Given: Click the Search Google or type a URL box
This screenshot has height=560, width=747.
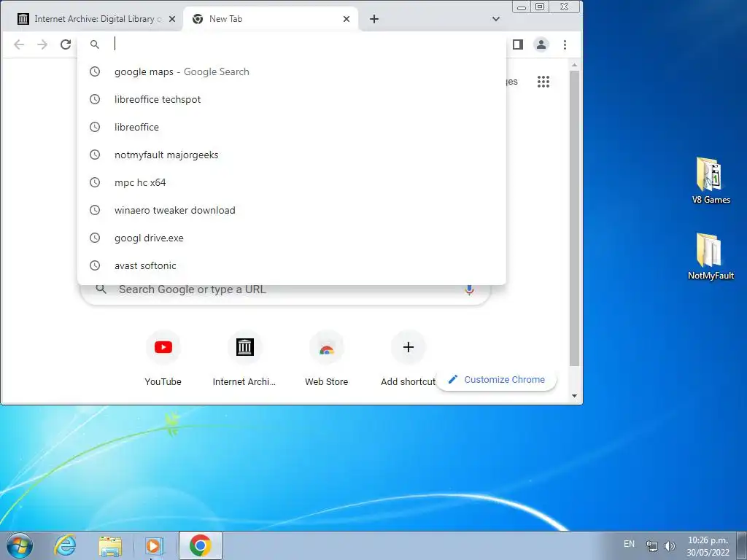Looking at the screenshot, I should pyautogui.click(x=286, y=289).
